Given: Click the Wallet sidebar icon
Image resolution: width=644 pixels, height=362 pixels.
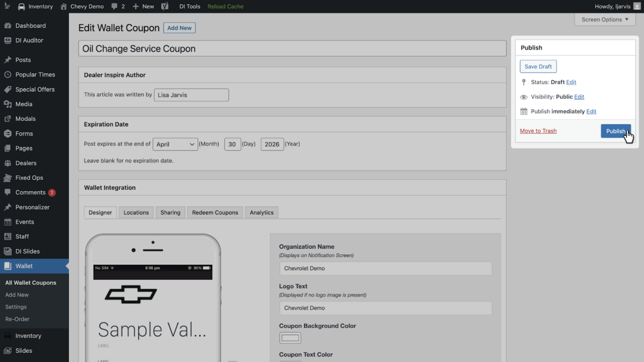Looking at the screenshot, I should click(x=8, y=266).
